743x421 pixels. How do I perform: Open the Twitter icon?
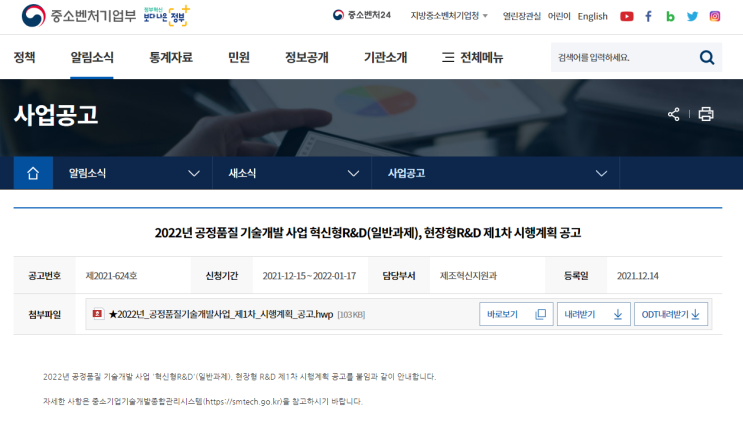tap(692, 17)
